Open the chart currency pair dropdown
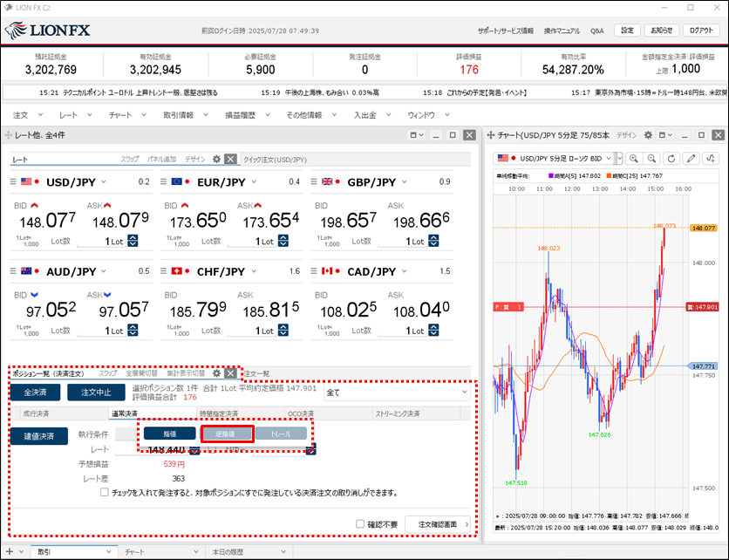Screen dimensions: 729x560 [618, 158]
